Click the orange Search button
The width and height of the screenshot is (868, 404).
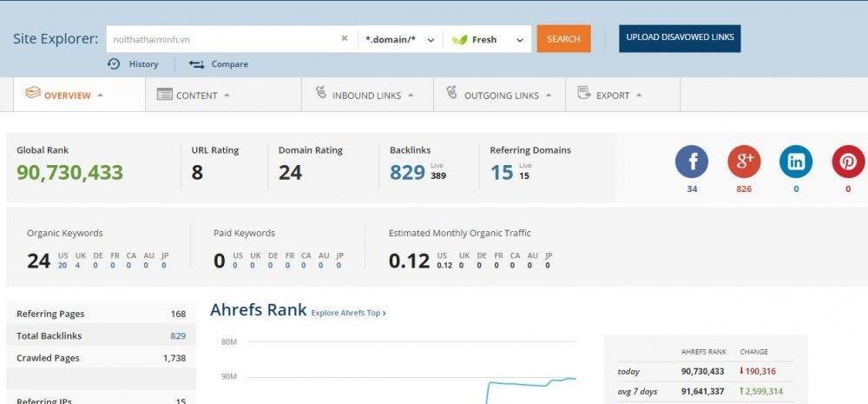563,39
